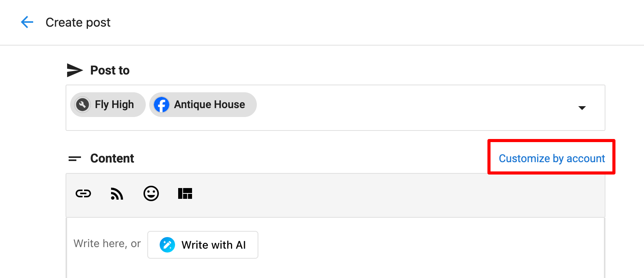The width and height of the screenshot is (644, 278).
Task: Click the Fly High account icon
Action: click(x=83, y=105)
